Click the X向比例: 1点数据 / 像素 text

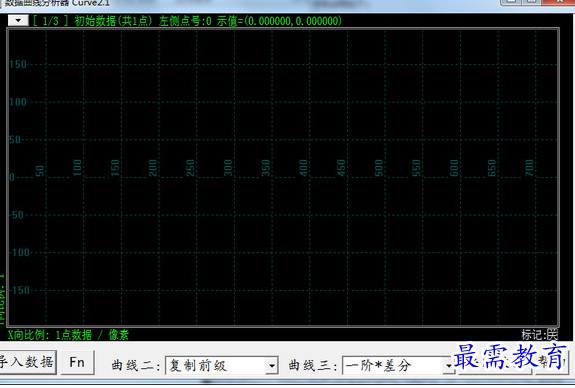pos(68,335)
